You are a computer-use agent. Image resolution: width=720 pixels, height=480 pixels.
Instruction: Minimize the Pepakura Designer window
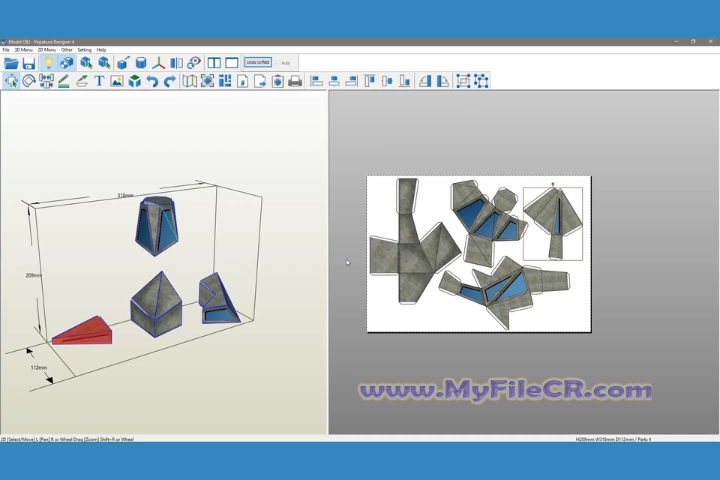[676, 41]
